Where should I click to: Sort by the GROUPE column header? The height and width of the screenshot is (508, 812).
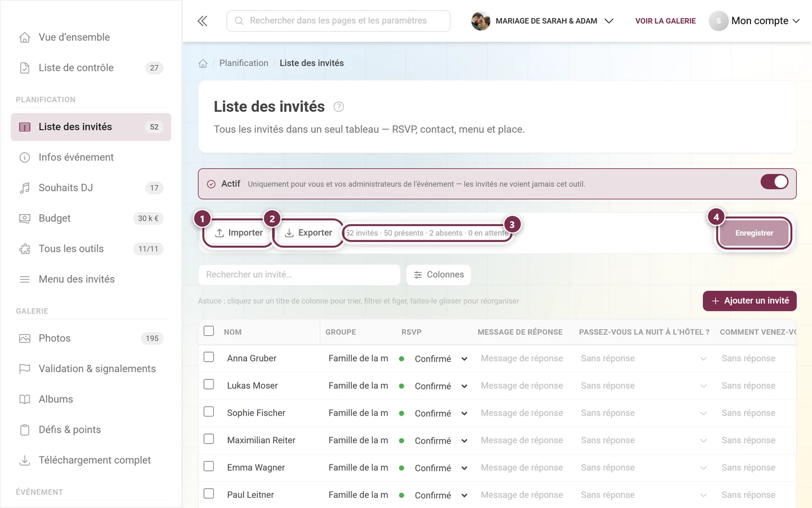tap(341, 332)
